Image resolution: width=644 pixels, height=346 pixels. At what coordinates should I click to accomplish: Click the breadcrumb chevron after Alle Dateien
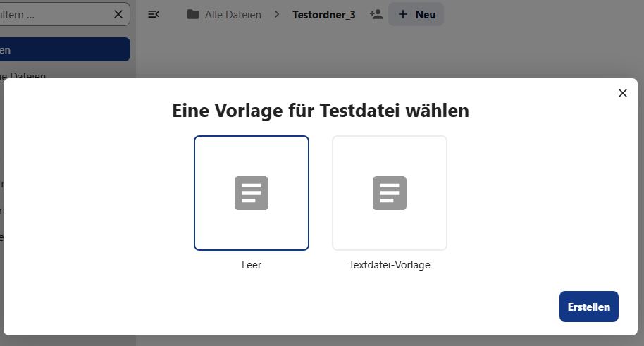pyautogui.click(x=277, y=14)
